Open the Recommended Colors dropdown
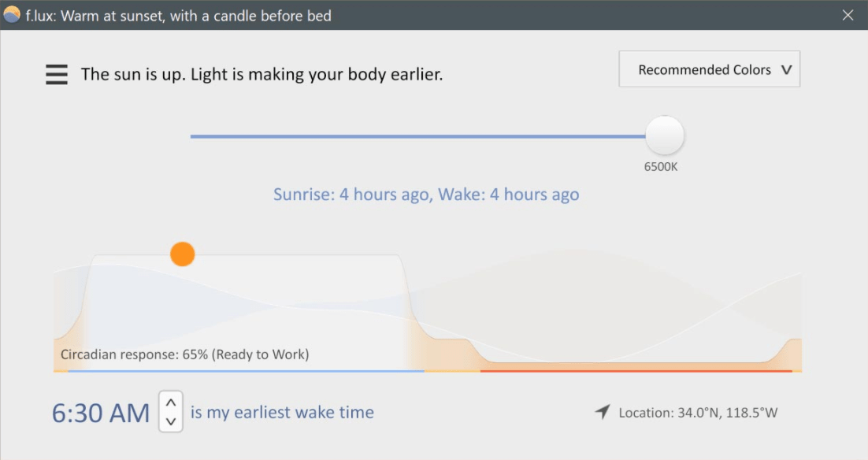This screenshot has height=460, width=868. (708, 69)
